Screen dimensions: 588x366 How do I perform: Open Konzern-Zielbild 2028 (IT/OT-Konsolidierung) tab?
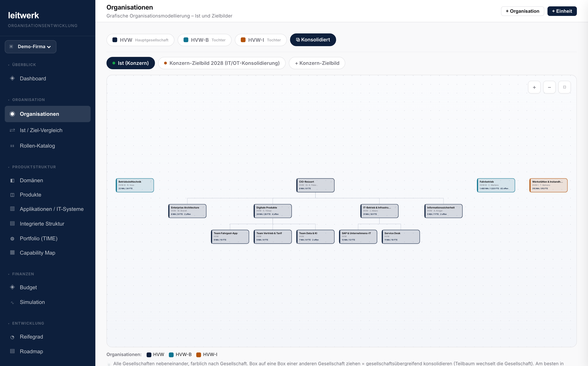tap(222, 63)
